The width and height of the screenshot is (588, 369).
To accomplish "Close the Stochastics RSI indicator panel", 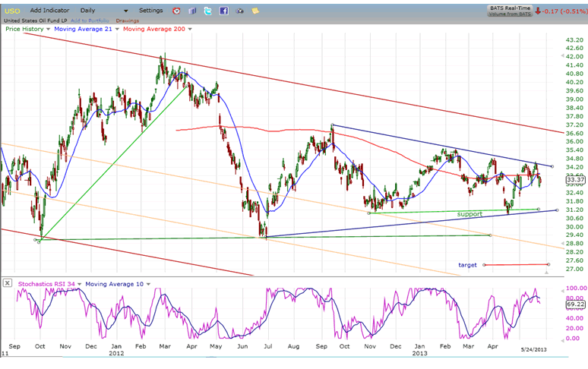I will coord(7,283).
